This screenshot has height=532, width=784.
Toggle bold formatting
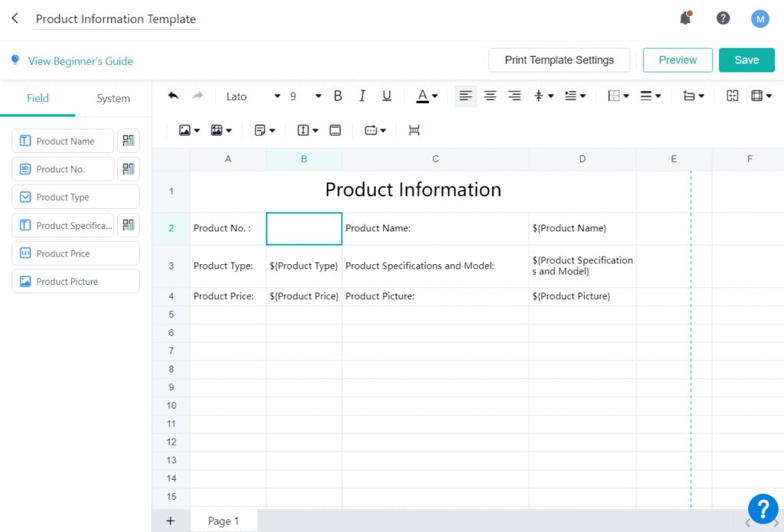(338, 96)
